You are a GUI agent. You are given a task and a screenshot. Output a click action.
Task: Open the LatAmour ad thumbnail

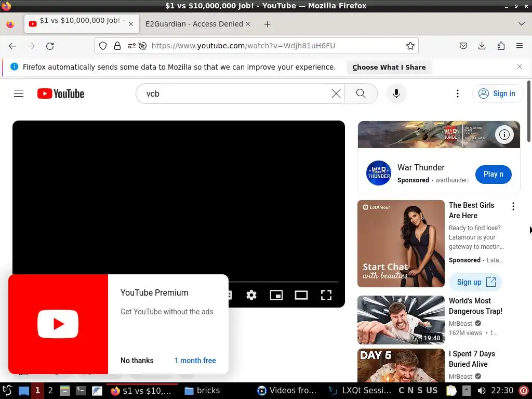pos(401,244)
